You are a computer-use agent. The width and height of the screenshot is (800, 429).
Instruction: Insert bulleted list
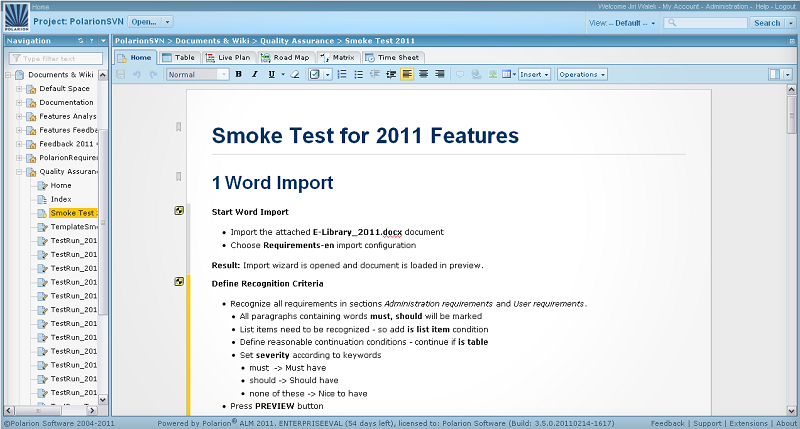click(x=359, y=74)
